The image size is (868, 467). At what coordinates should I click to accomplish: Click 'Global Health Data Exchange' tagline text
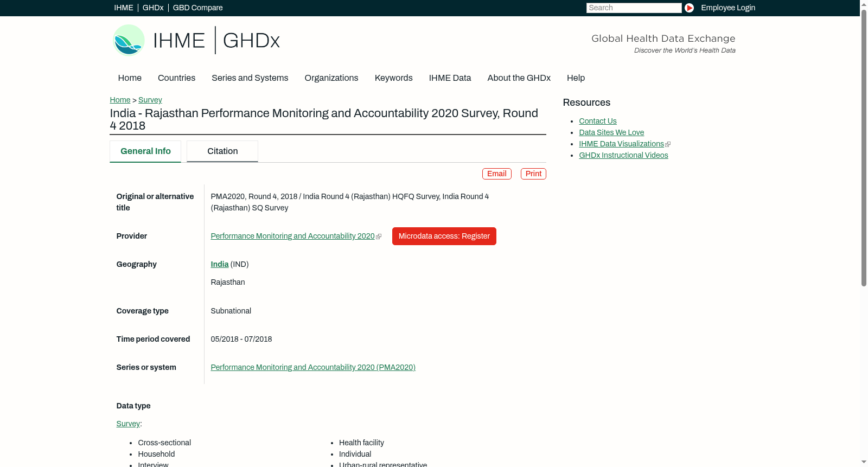(663, 39)
